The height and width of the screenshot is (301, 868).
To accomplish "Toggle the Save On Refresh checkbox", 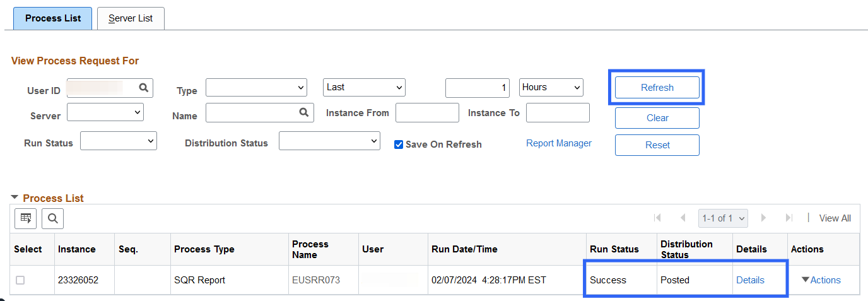I will (399, 145).
